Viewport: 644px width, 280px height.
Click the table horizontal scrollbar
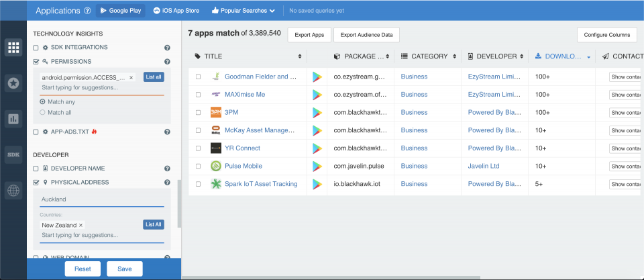pos(331,277)
